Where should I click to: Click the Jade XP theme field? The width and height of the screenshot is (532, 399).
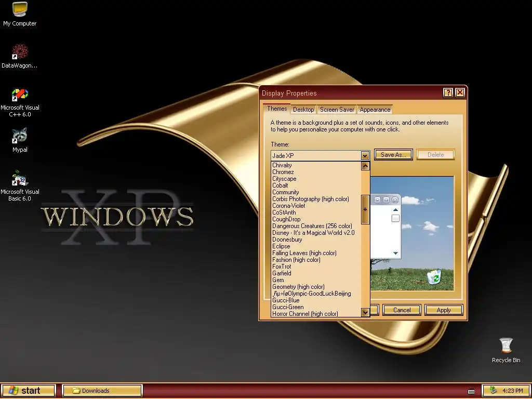(316, 156)
